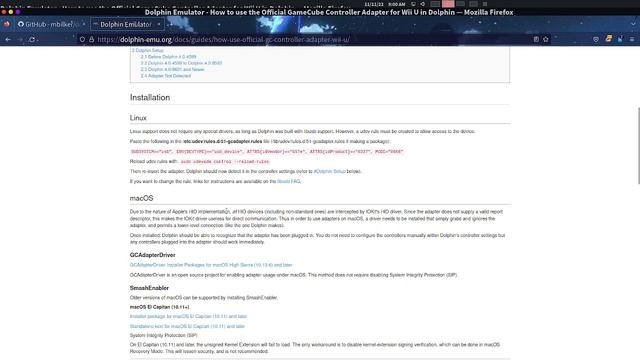
Task: Close the GitHub tab with its x
Action: [x=84, y=24]
